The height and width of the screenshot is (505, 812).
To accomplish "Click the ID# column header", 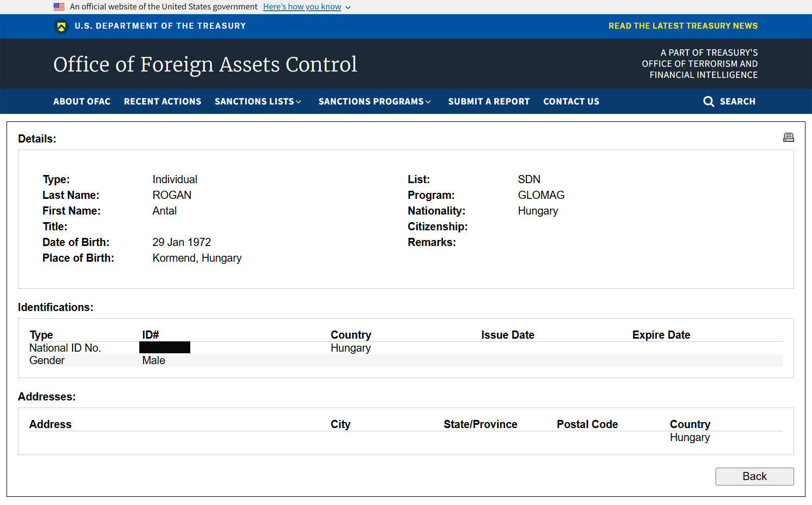I will pos(151,335).
